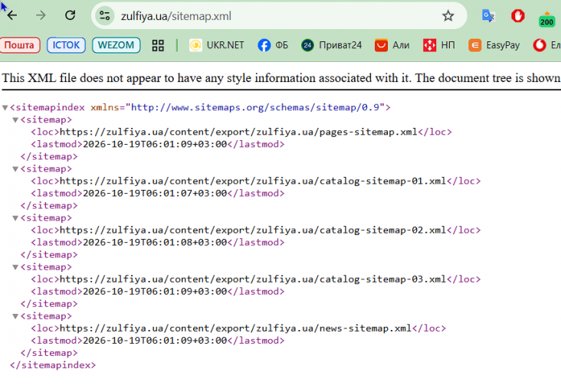Click the XML no style information notice
The image size is (561, 392).
click(281, 78)
